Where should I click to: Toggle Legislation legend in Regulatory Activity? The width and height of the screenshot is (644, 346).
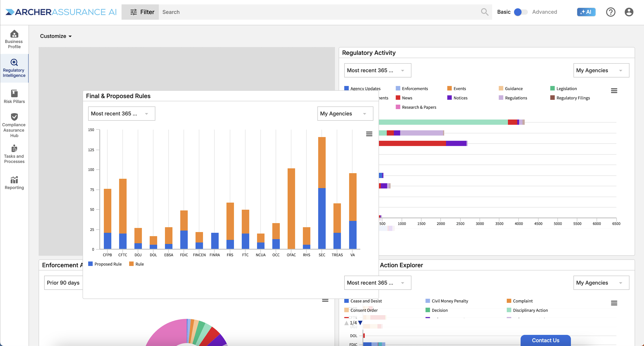pos(563,89)
